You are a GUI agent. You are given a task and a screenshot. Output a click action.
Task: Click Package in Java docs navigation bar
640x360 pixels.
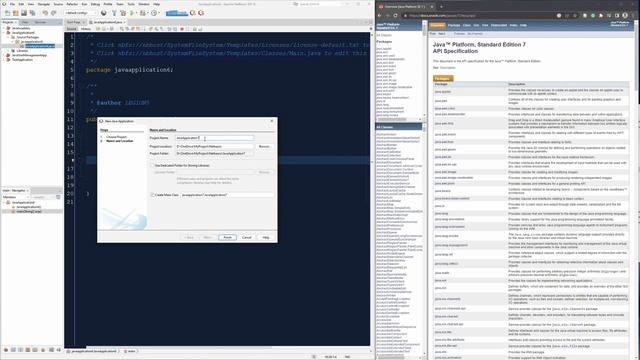454,25
